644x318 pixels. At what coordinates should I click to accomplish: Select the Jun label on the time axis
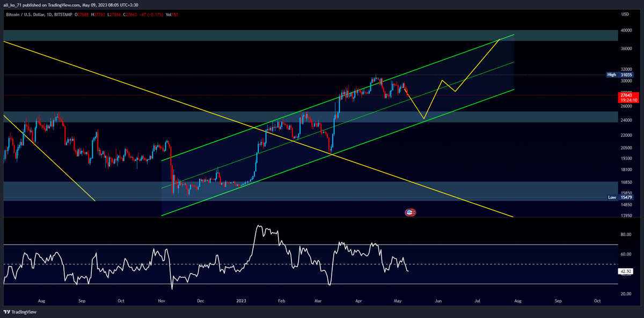(439, 301)
